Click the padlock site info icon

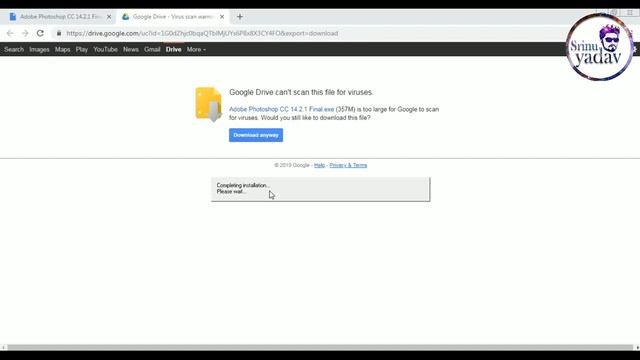pyautogui.click(x=59, y=33)
